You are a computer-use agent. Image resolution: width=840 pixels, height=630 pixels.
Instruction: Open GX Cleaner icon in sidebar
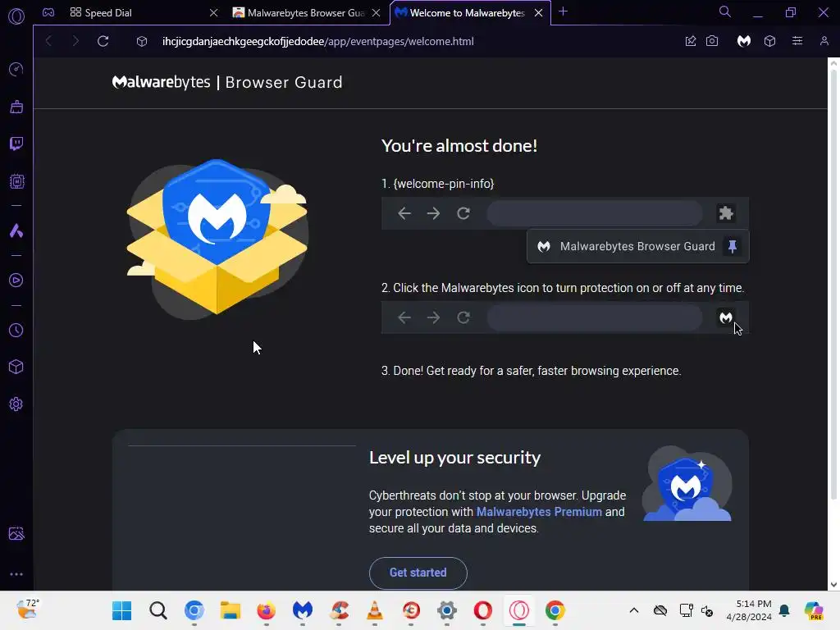click(16, 107)
